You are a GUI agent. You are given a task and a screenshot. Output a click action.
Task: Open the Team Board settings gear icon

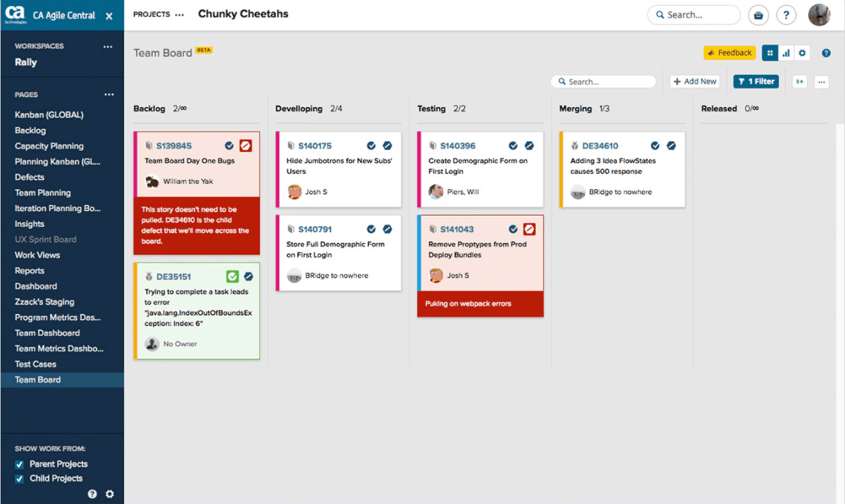[802, 52]
